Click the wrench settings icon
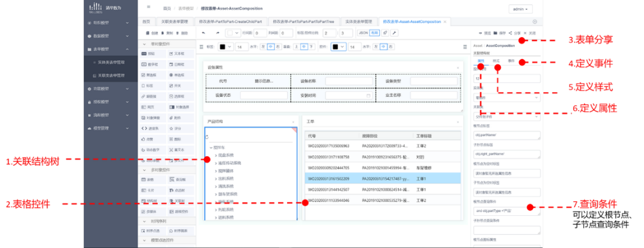 pos(393,33)
